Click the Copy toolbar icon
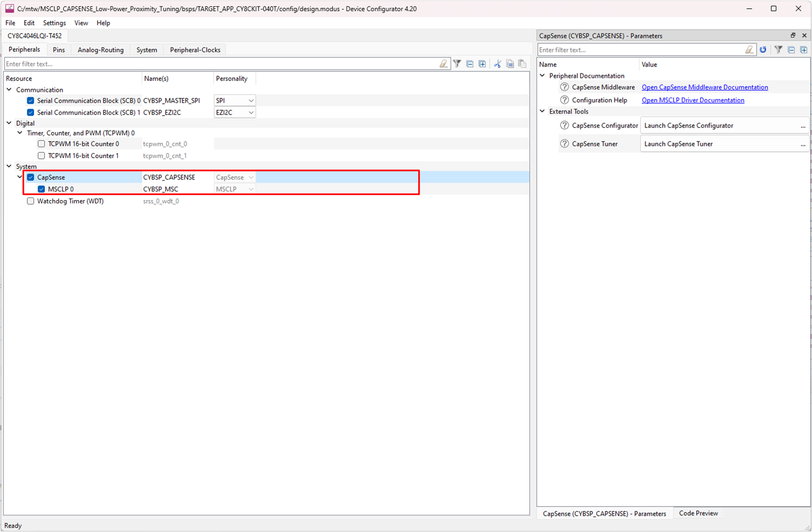Screen dimensions: 812x532 (x=510, y=64)
